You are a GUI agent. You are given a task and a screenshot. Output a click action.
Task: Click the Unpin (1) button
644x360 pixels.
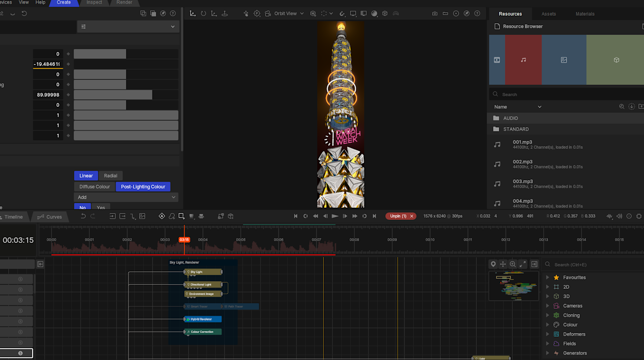pos(398,216)
